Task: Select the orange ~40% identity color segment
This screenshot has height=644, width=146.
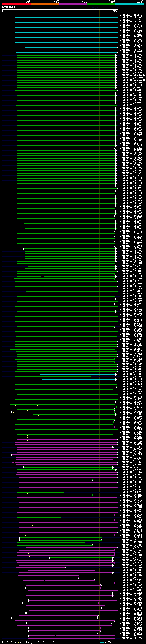Action: point(45,4)
